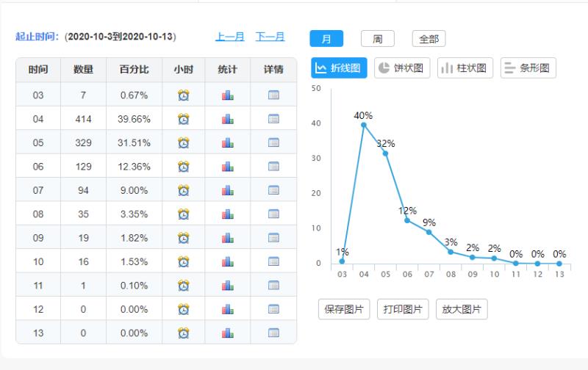Click the clock hour icon for row 04
This screenshot has width=588, height=370.
(184, 119)
